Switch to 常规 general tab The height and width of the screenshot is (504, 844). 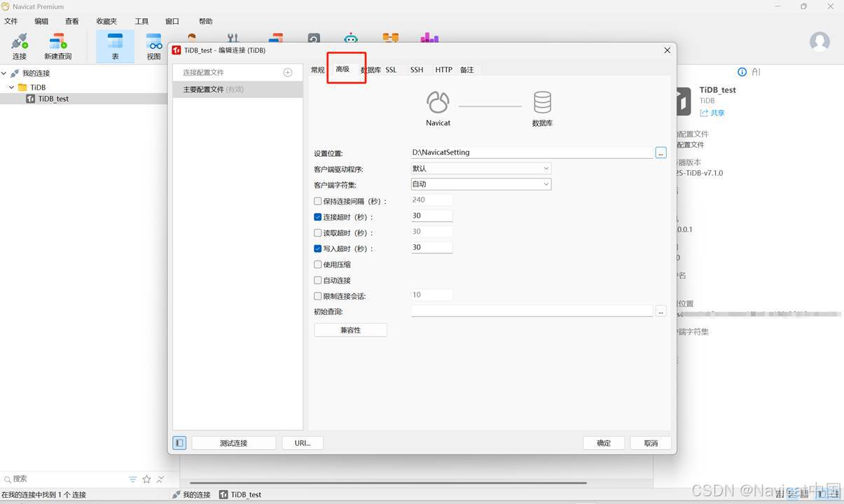pos(318,70)
